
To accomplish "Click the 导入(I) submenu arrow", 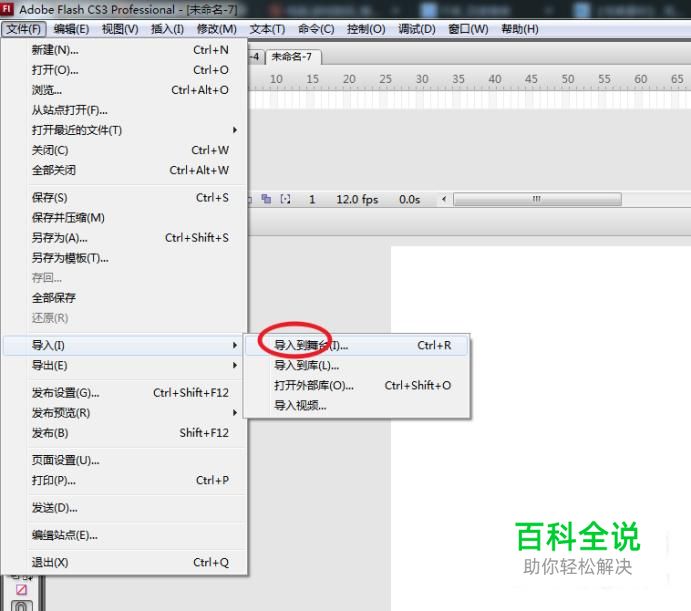I will (x=235, y=345).
